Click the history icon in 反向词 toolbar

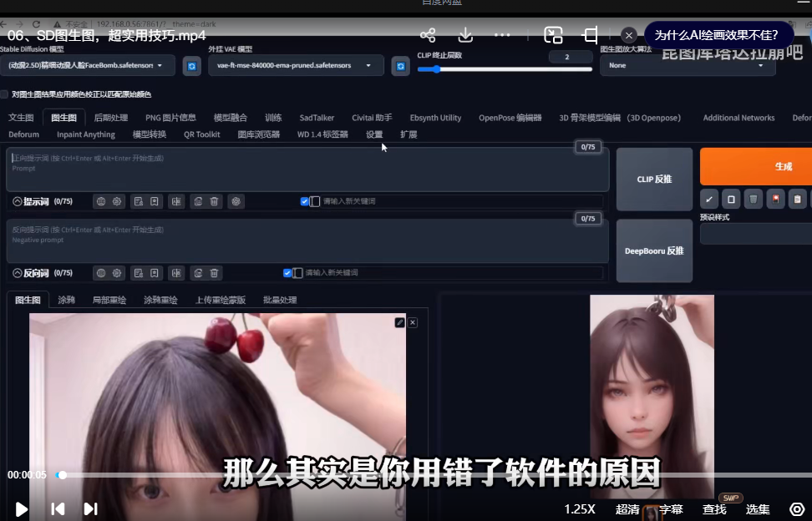point(139,273)
